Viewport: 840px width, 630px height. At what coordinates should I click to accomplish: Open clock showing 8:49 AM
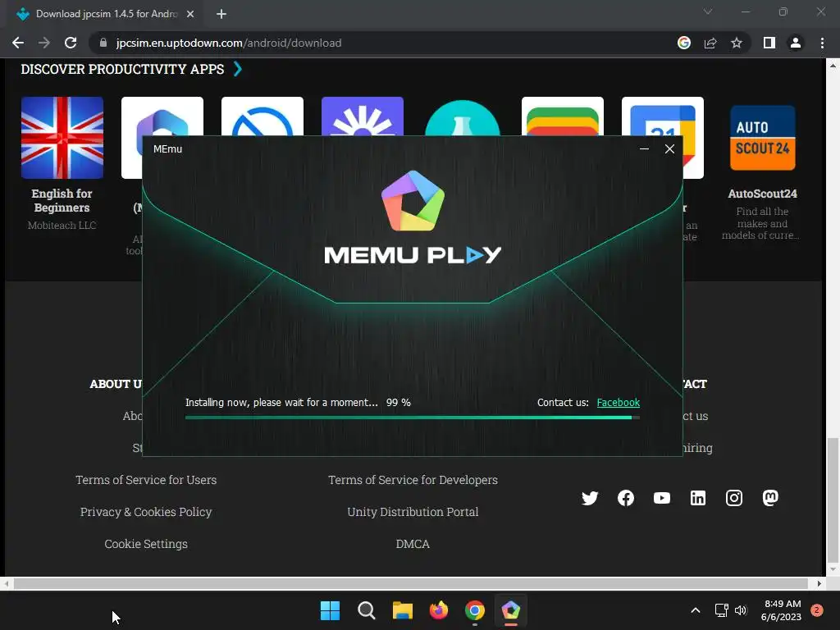(x=781, y=610)
